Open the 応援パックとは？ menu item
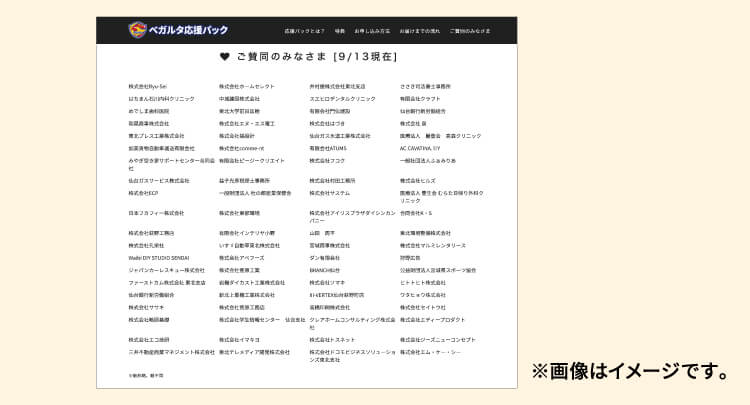This screenshot has height=405, width=750. coord(303,31)
